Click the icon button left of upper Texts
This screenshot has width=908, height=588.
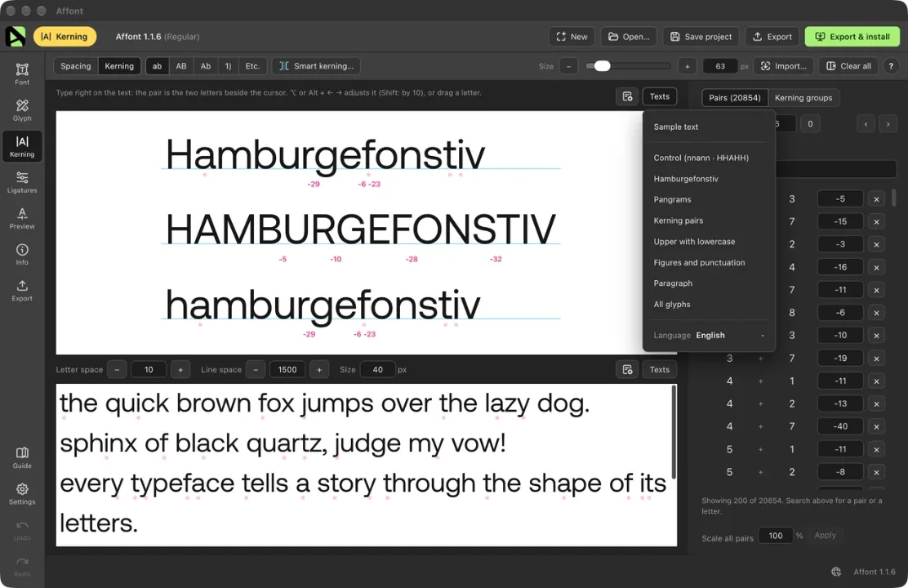[x=627, y=96]
